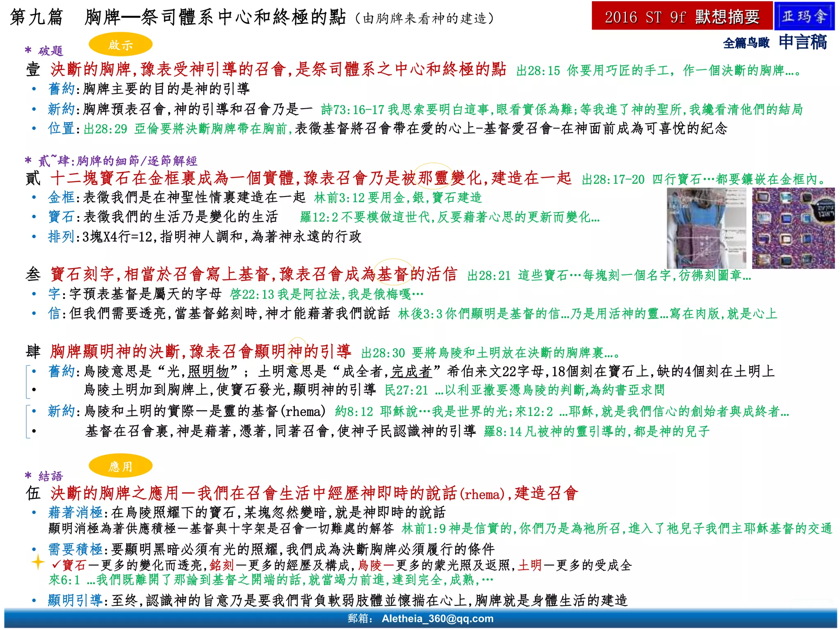Click the yellow 應用 oval badge
The height and width of the screenshot is (630, 840).
pyautogui.click(x=120, y=466)
